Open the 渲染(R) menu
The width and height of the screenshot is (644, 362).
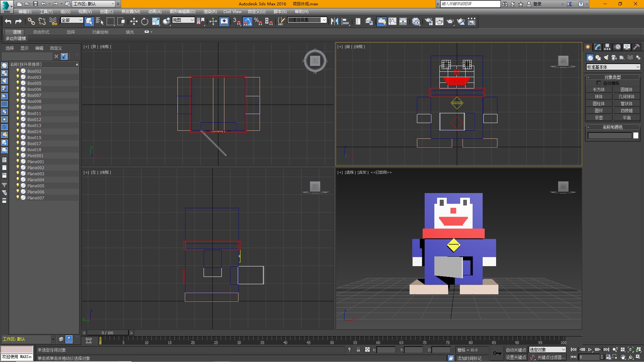210,11
